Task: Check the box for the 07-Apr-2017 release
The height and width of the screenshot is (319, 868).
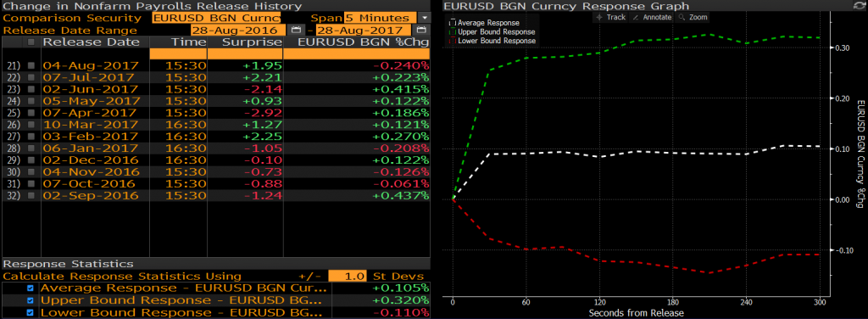Action: click(x=31, y=113)
